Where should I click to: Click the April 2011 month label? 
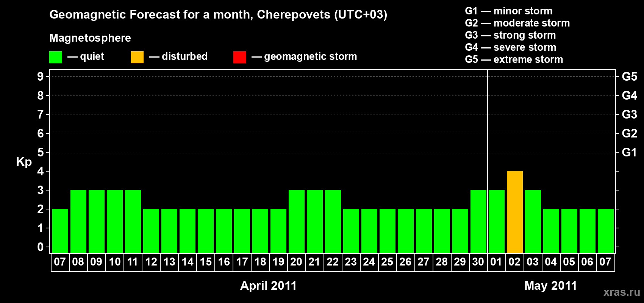click(269, 286)
